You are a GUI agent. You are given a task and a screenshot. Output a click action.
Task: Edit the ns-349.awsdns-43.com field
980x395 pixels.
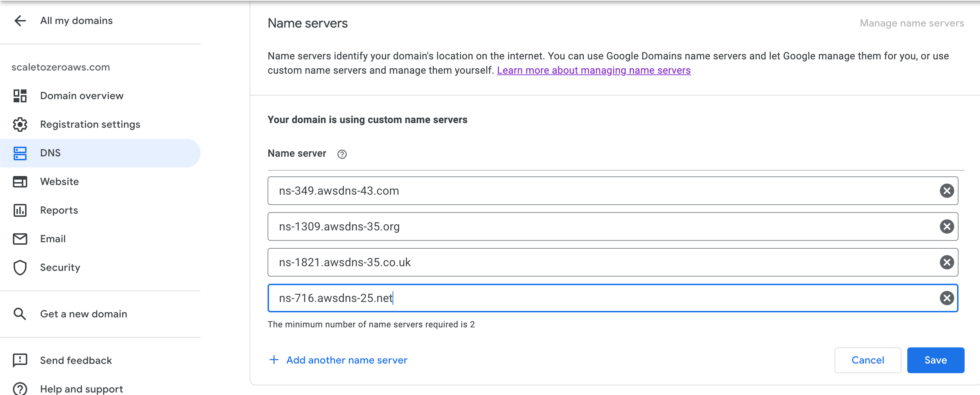pyautogui.click(x=612, y=191)
